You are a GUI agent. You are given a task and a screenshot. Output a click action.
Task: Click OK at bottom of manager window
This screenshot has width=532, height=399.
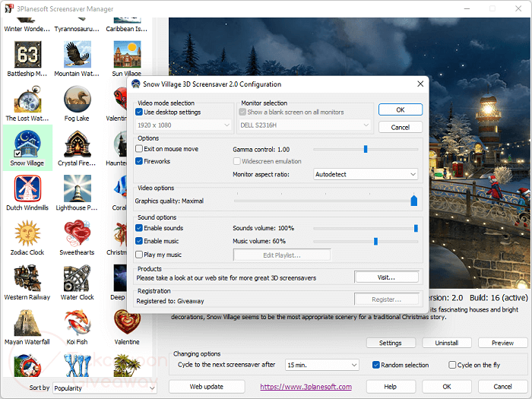click(447, 386)
